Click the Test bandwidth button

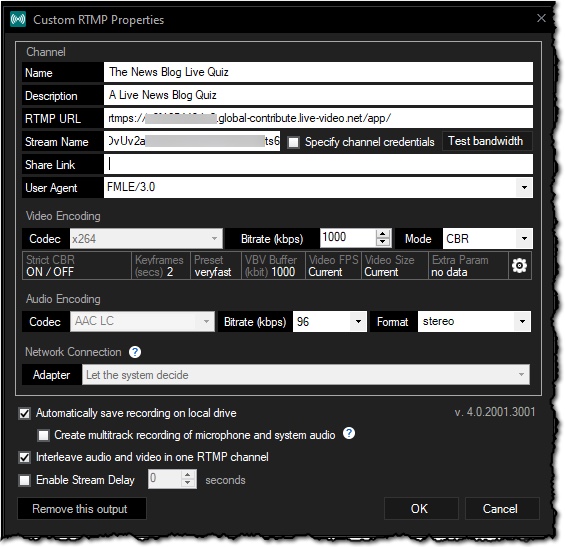tap(485, 141)
